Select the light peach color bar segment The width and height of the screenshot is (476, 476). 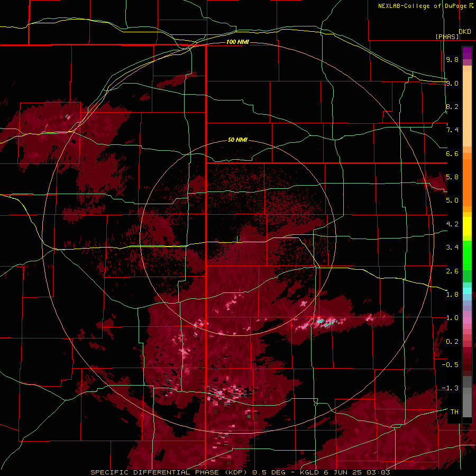(467, 109)
